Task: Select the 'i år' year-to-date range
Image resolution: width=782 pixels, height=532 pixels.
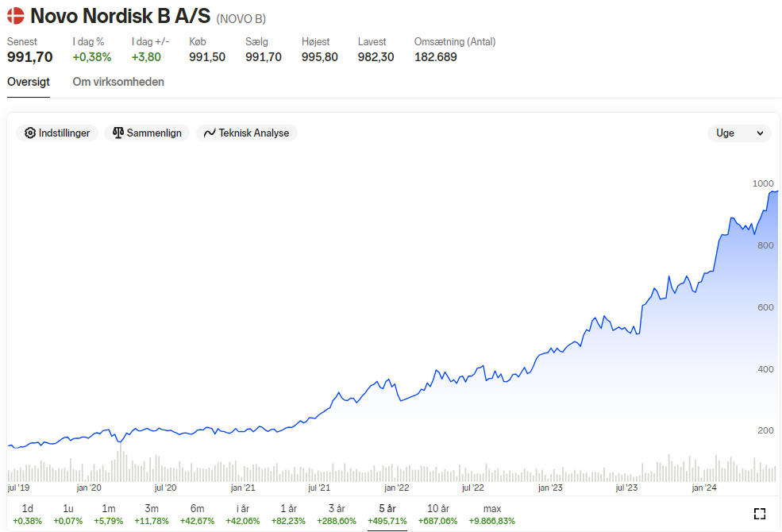Action: 243,515
